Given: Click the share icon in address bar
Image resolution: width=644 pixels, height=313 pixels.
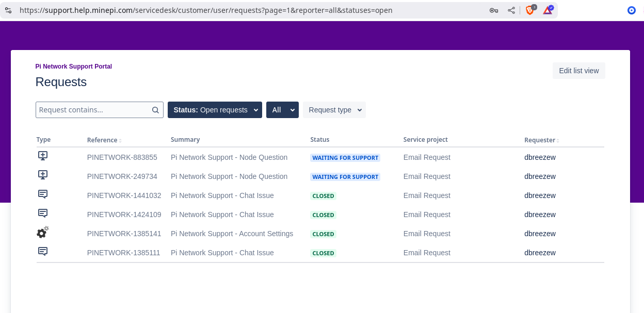Looking at the screenshot, I should point(511,10).
